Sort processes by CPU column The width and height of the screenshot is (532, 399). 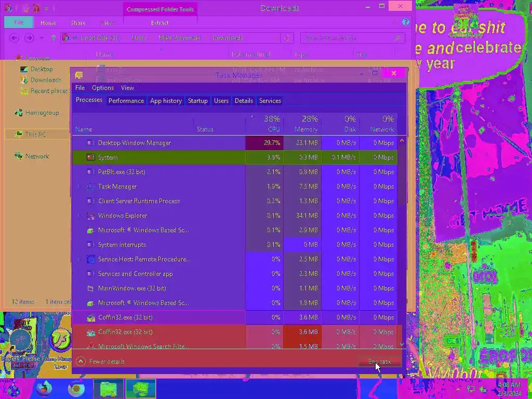pos(264,124)
